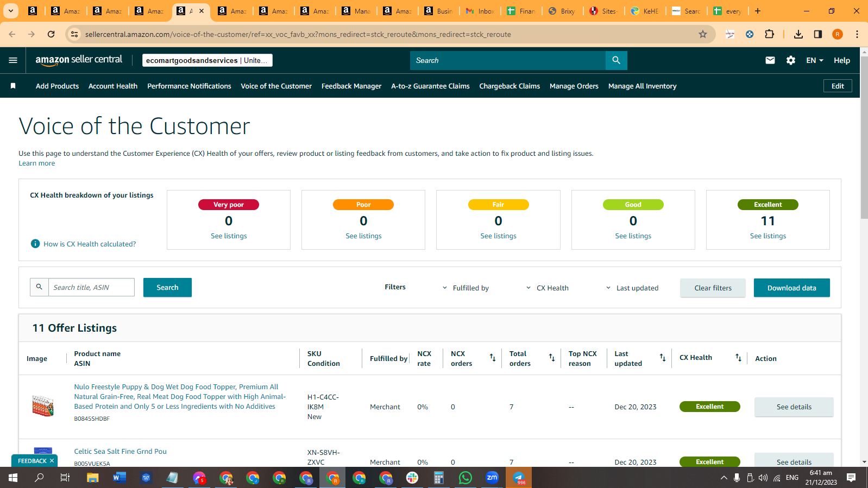Open Zoom from the taskbar

pos(492,478)
